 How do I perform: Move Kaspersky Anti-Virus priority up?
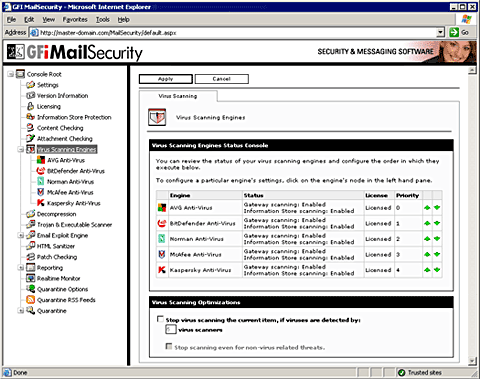(x=427, y=270)
